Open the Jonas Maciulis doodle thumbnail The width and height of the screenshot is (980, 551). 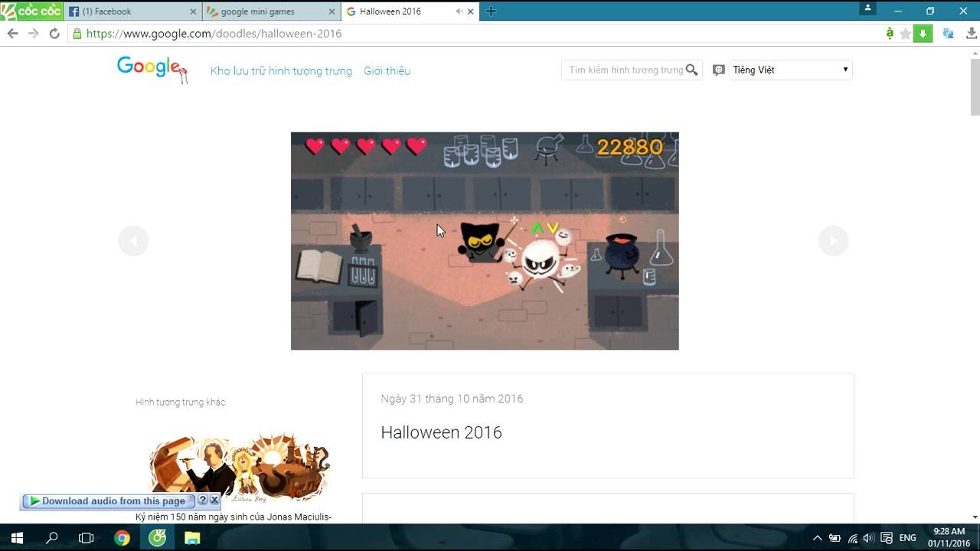240,468
